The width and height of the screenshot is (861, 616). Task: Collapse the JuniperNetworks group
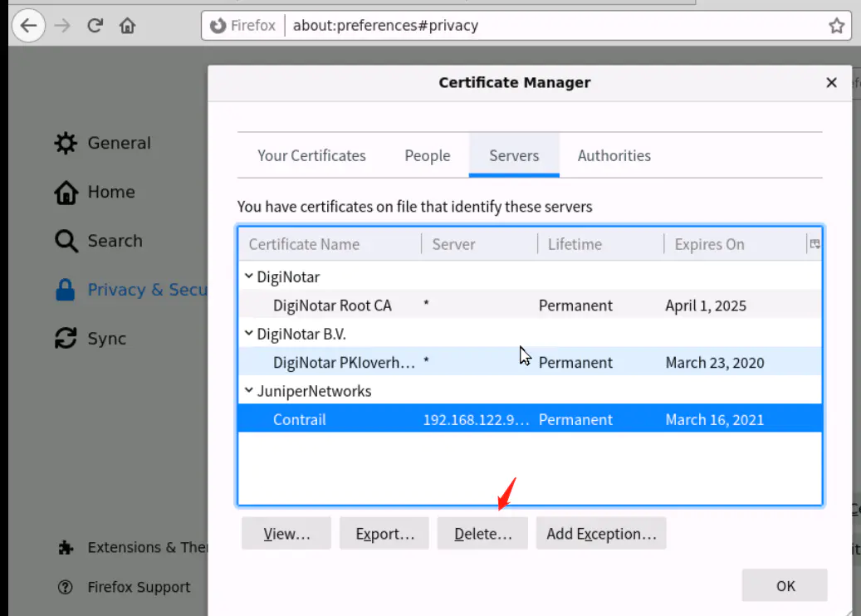pos(249,390)
